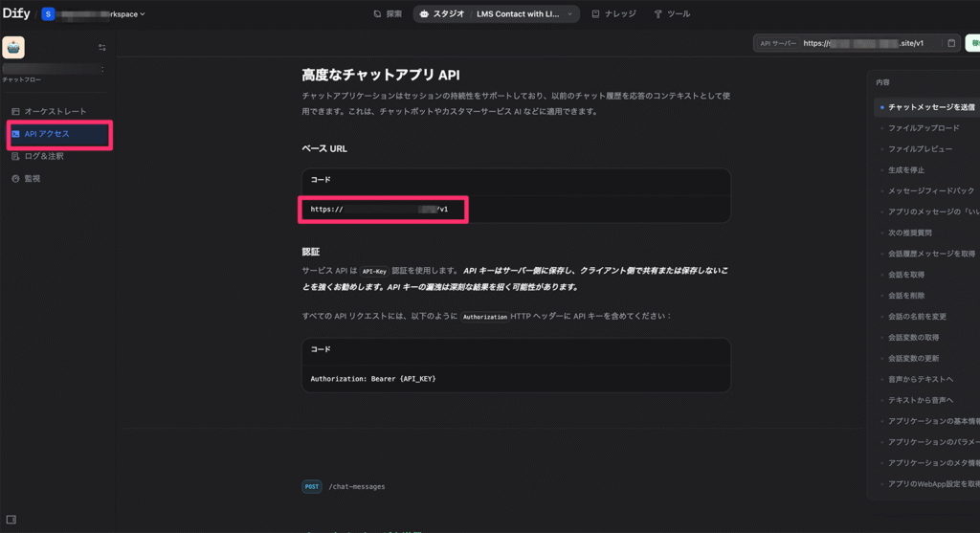Click the ログ＆注釈 icon
This screenshot has height=533, width=980.
15,156
